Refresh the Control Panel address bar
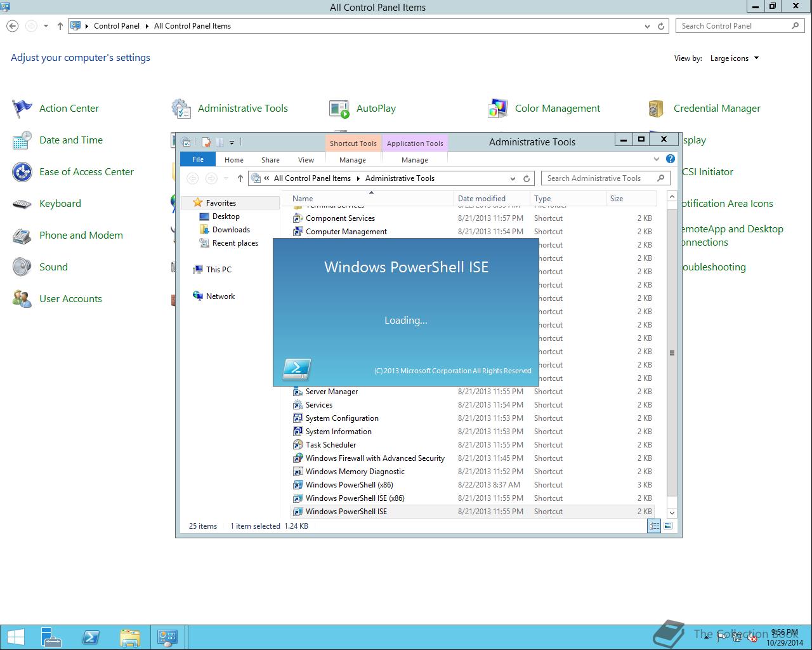 coord(661,26)
